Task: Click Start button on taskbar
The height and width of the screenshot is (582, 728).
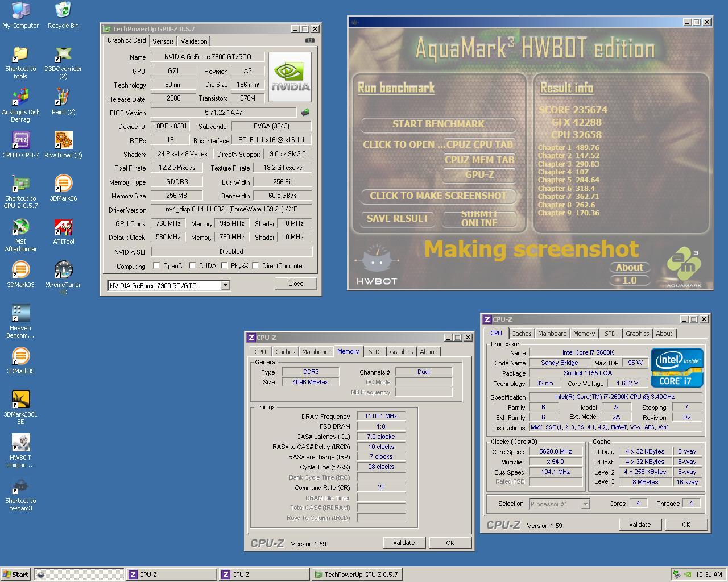Action: [x=16, y=575]
